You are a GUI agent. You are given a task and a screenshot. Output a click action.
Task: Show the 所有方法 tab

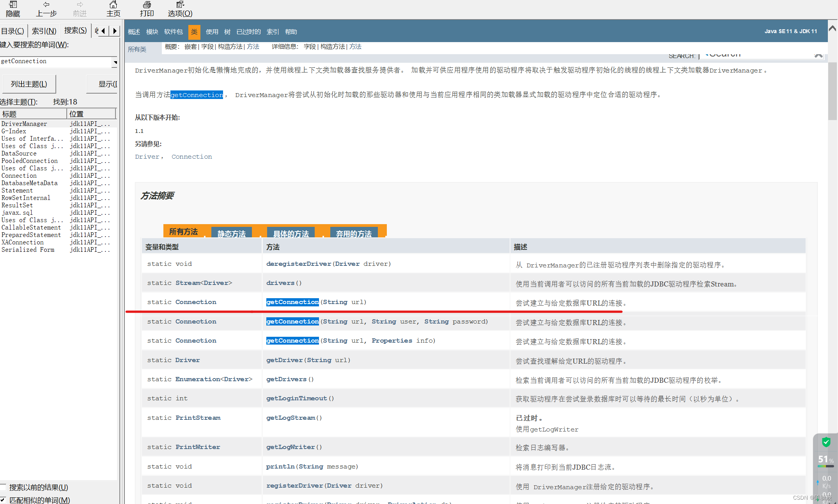183,232
